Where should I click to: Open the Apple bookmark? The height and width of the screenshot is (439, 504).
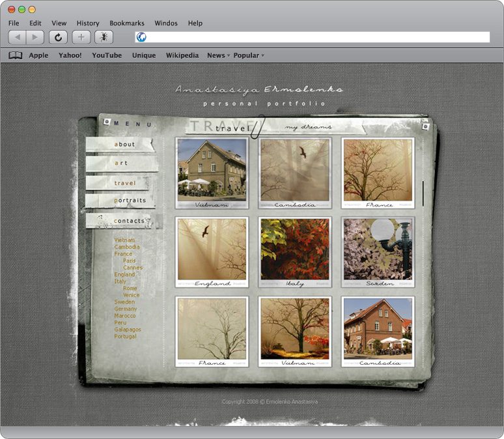tap(38, 55)
